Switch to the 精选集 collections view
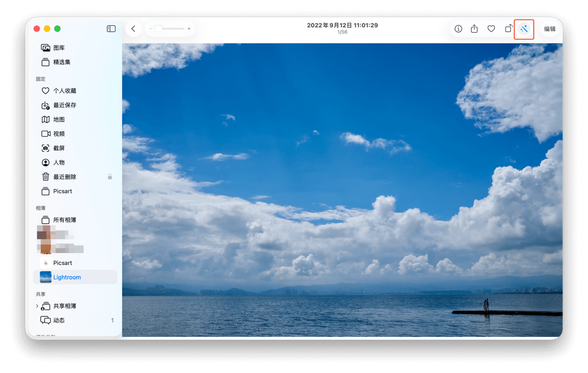 (x=61, y=62)
